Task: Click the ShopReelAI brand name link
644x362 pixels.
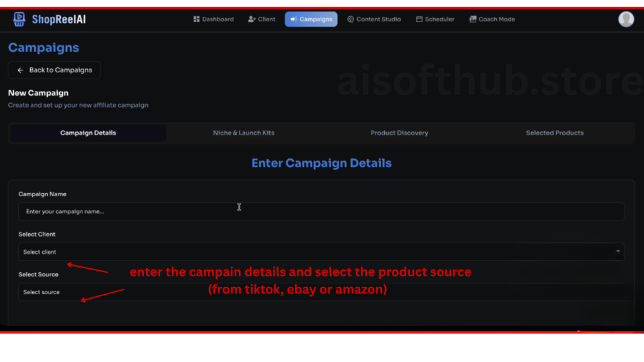Action: click(58, 19)
